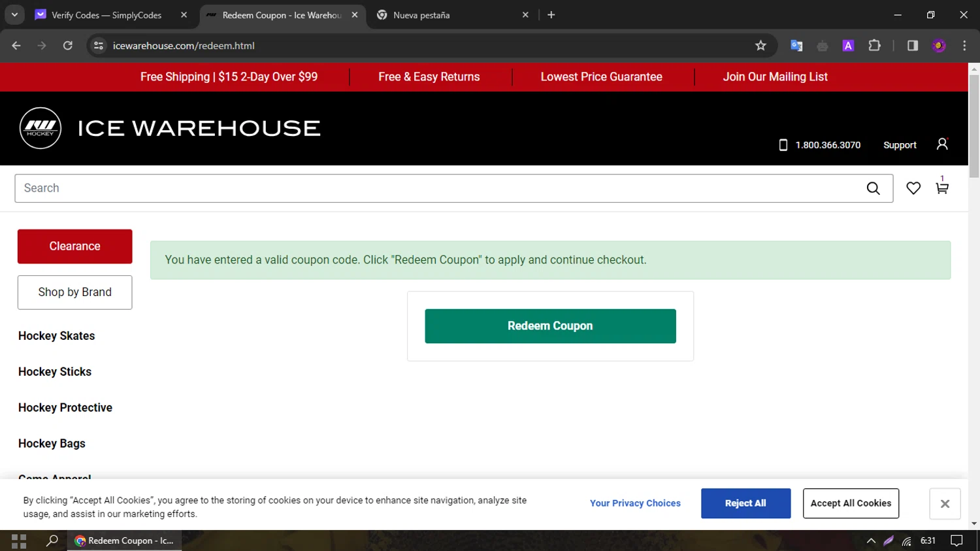Show hidden system tray icons
The height and width of the screenshot is (551, 980).
pyautogui.click(x=871, y=541)
